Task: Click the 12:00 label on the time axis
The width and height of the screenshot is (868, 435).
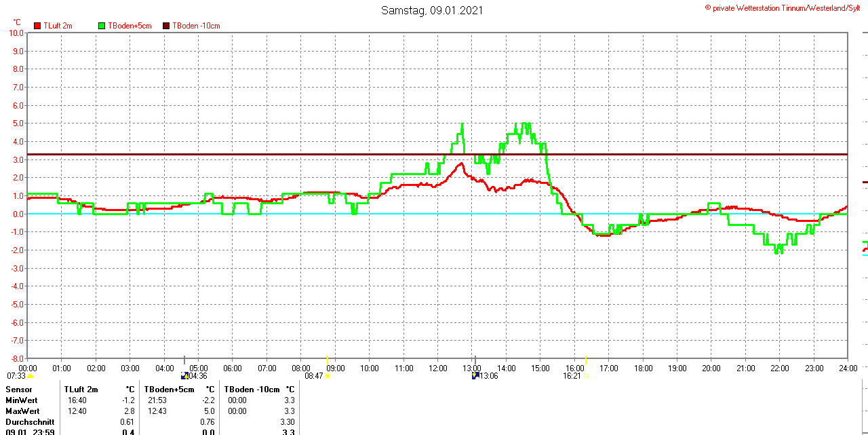Action: [438, 368]
